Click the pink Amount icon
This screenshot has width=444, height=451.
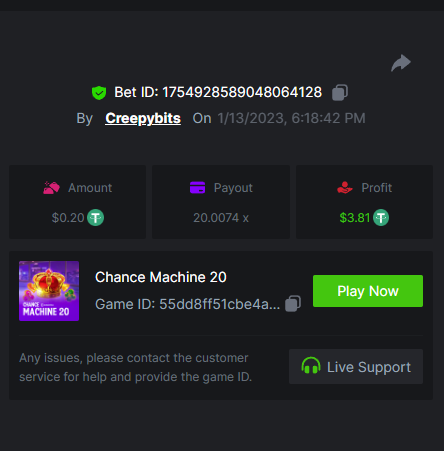click(51, 188)
